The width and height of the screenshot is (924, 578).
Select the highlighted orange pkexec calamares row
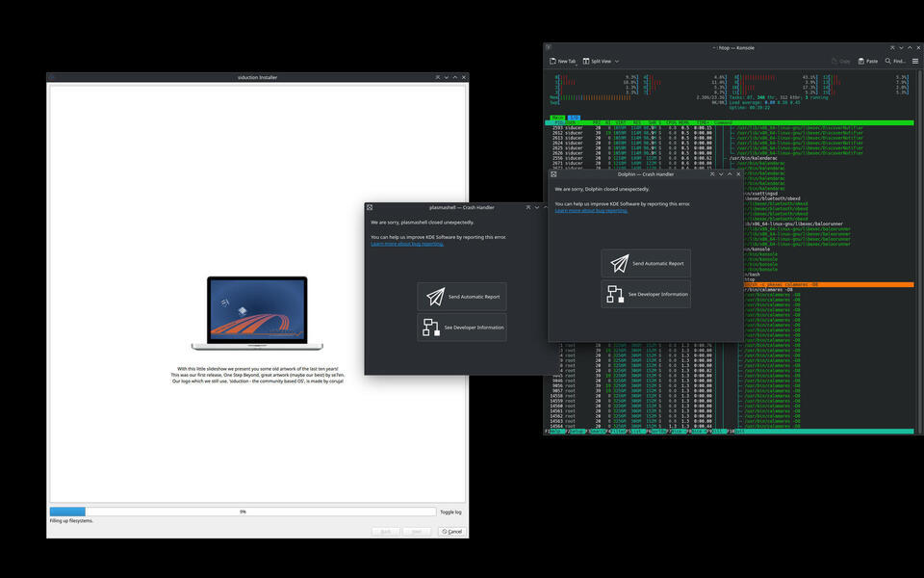(x=829, y=285)
